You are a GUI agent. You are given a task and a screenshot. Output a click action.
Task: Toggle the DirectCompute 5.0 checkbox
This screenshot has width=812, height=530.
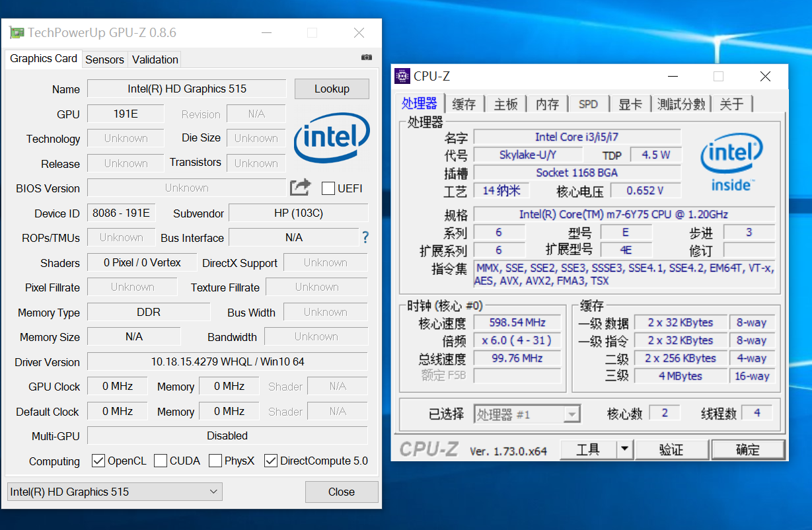pyautogui.click(x=271, y=461)
